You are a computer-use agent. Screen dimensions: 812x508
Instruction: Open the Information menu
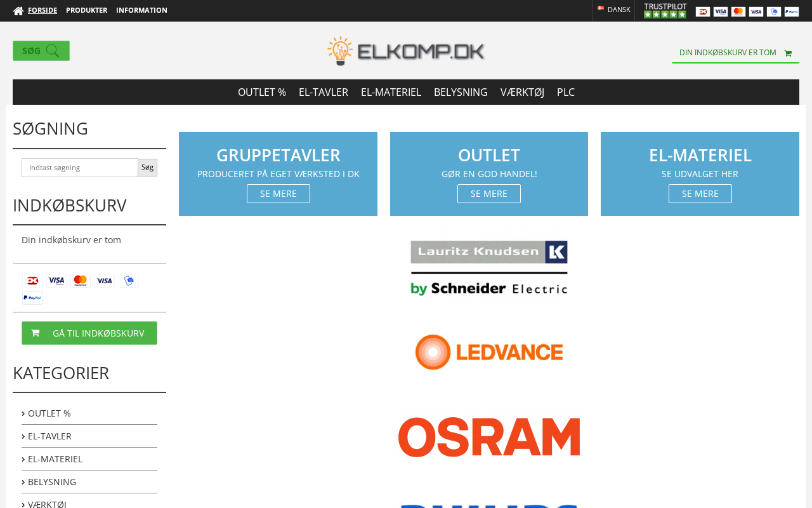[141, 10]
